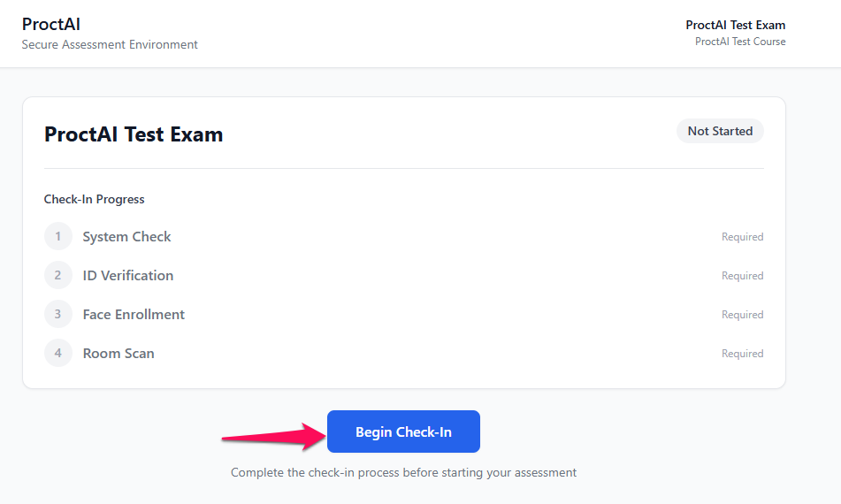841x504 pixels.
Task: Select step 3 number circle
Action: (58, 314)
